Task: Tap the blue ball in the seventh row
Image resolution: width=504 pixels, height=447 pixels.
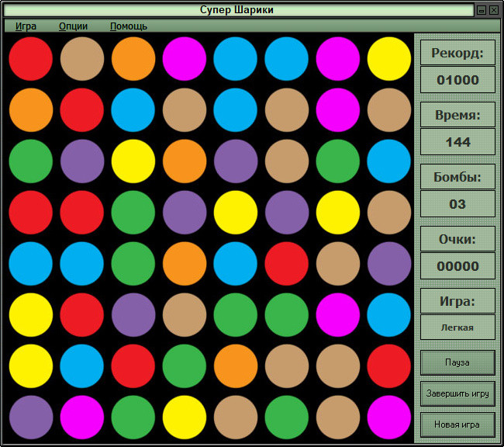Action: 82,366
